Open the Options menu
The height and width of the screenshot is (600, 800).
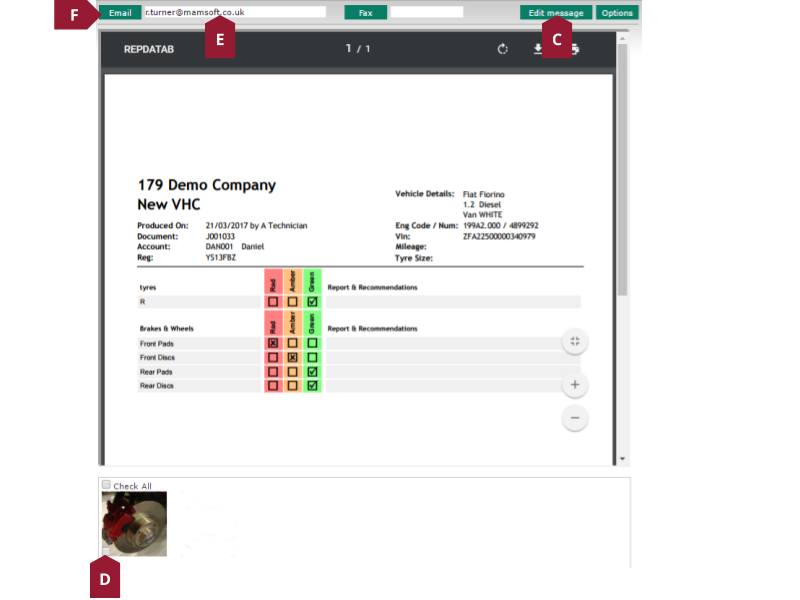[617, 13]
